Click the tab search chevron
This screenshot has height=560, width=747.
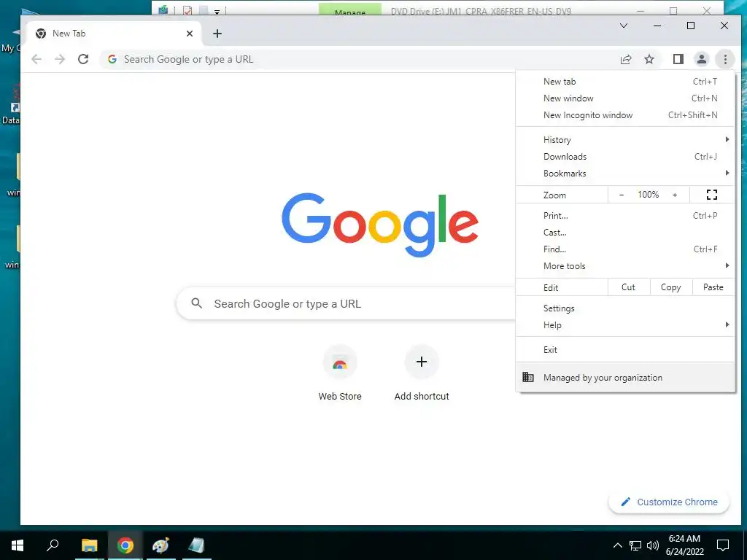coord(624,26)
